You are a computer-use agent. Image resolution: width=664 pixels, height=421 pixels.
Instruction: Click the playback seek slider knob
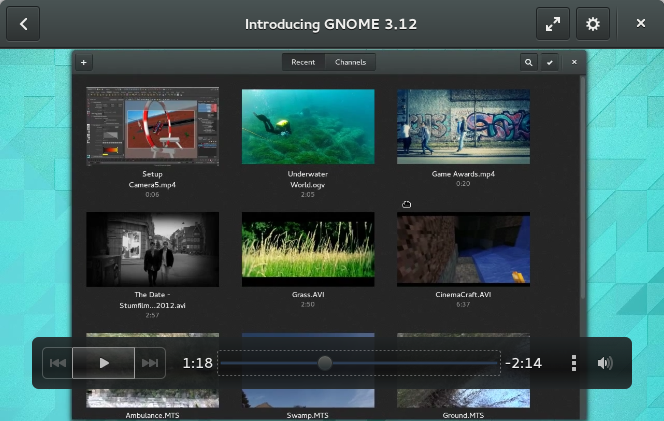[x=325, y=363]
